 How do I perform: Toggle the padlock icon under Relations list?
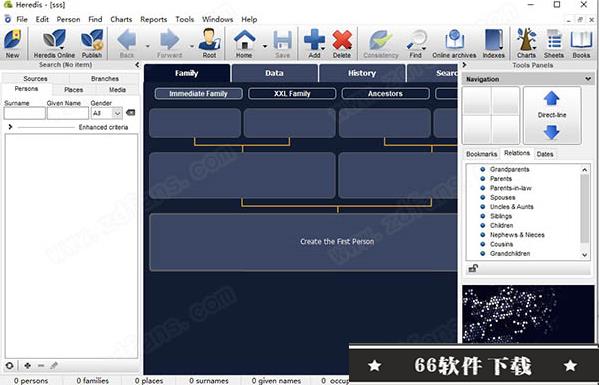point(473,269)
